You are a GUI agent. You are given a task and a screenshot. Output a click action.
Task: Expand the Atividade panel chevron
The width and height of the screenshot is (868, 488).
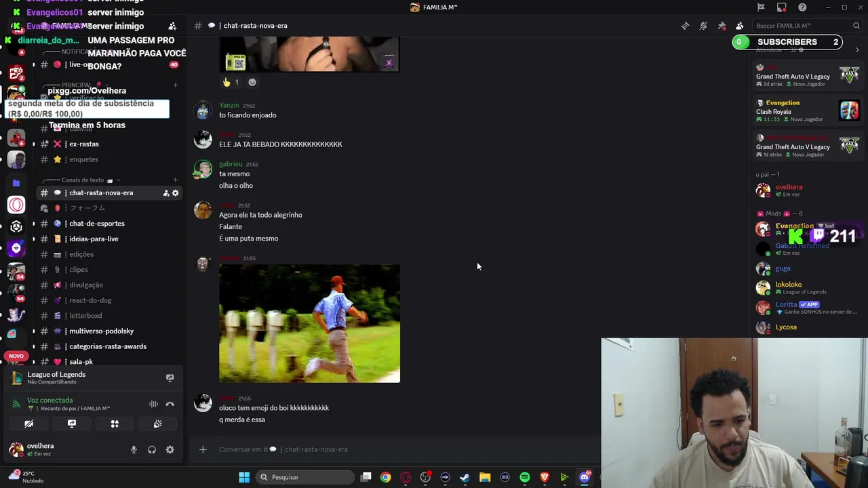pyautogui.click(x=857, y=49)
